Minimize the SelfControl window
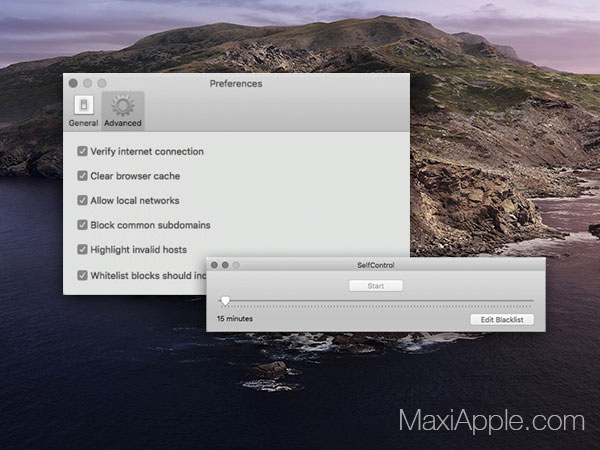The height and width of the screenshot is (450, 600). click(x=225, y=265)
